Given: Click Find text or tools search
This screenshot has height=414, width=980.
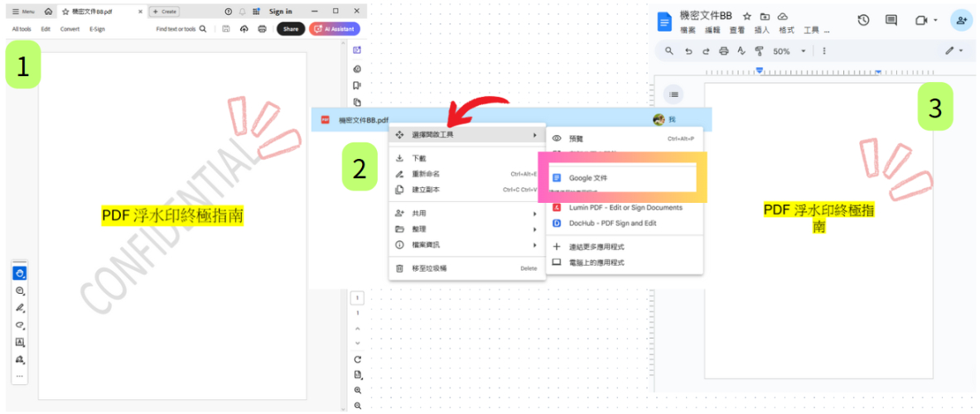Looking at the screenshot, I should pos(181,29).
